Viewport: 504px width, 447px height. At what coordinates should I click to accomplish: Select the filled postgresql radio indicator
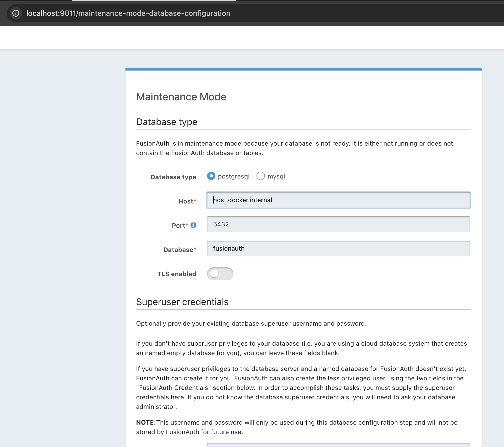(x=211, y=176)
